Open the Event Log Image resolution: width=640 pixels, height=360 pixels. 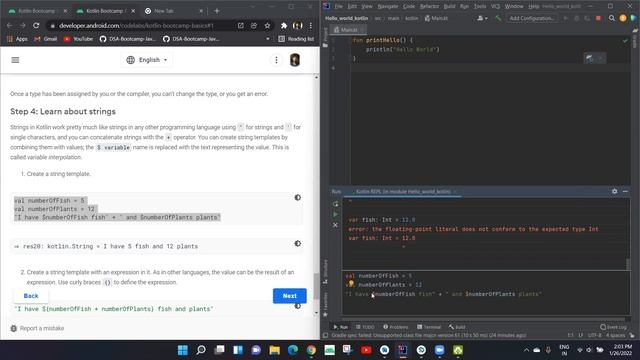click(x=613, y=327)
